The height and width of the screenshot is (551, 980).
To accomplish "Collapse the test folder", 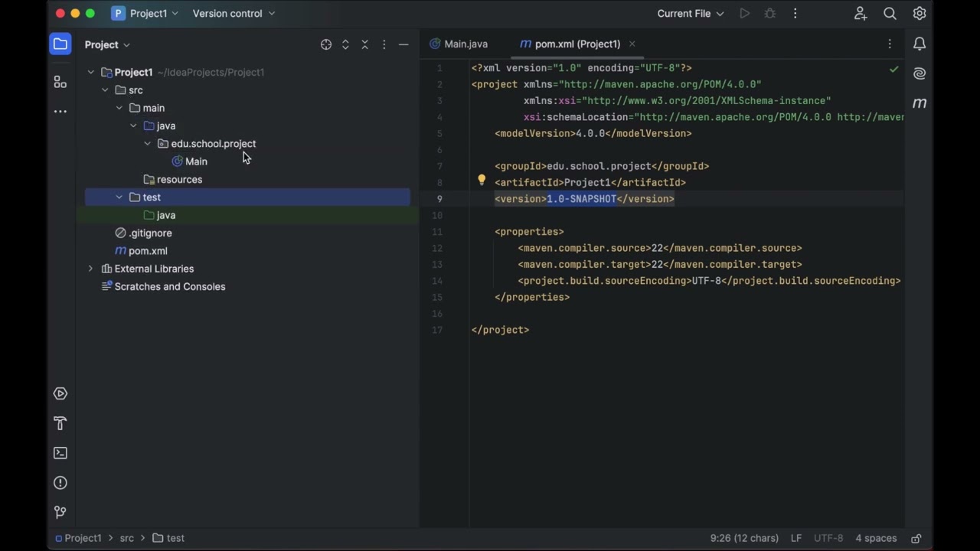I will (119, 197).
